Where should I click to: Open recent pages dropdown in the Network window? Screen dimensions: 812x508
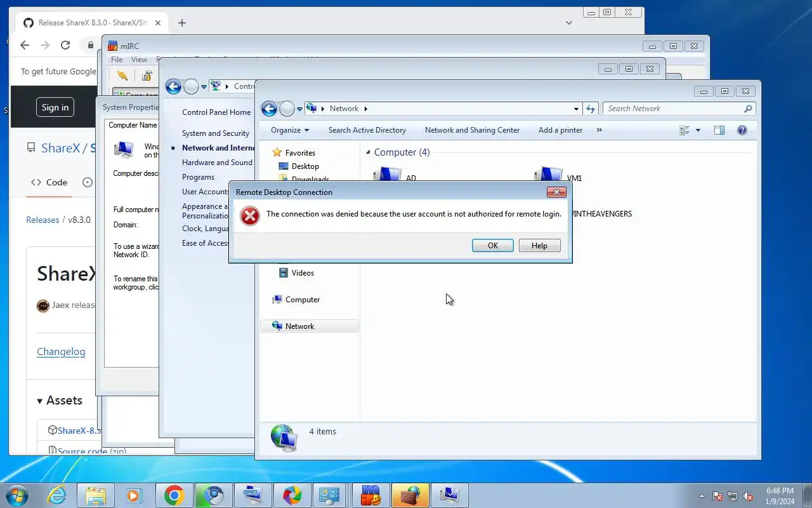[300, 109]
